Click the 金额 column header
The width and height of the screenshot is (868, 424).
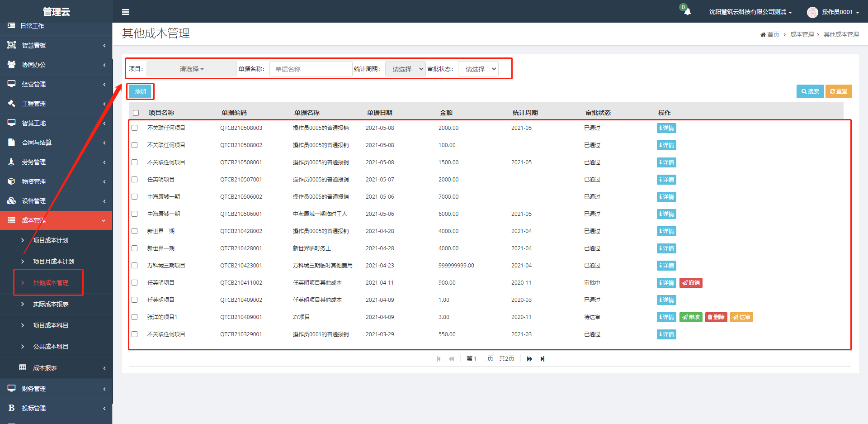[x=446, y=113]
